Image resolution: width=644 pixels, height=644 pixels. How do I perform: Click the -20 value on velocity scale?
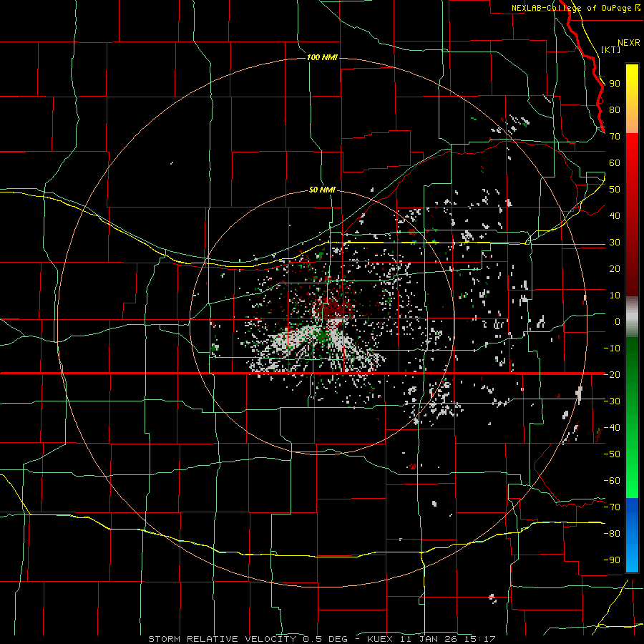pos(612,375)
